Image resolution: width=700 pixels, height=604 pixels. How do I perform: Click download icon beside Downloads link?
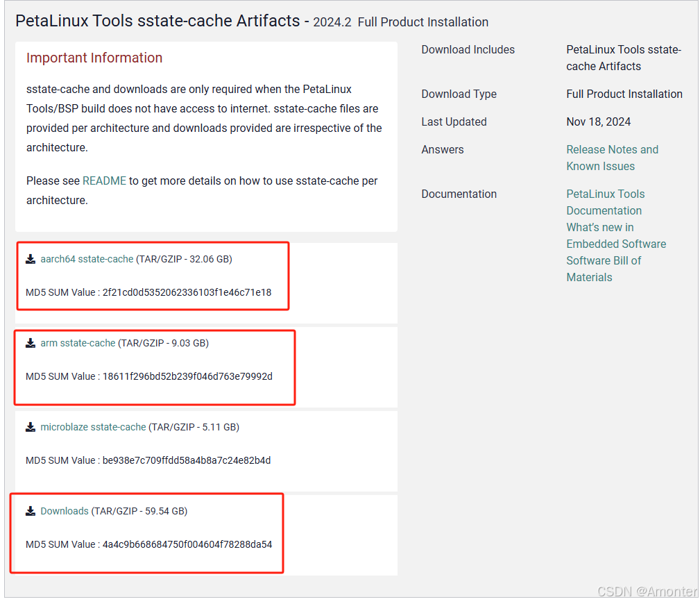point(31,511)
